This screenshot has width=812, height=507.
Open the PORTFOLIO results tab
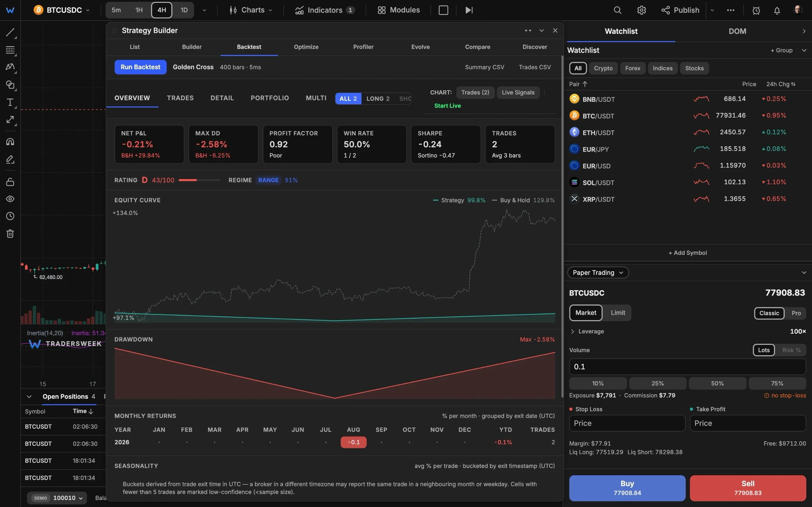270,98
